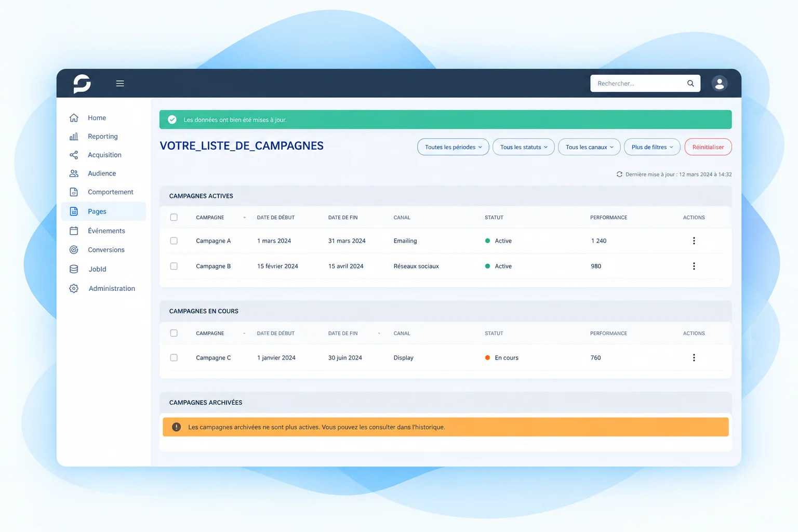798x532 pixels.
Task: Click the green success check icon
Action: (172, 119)
